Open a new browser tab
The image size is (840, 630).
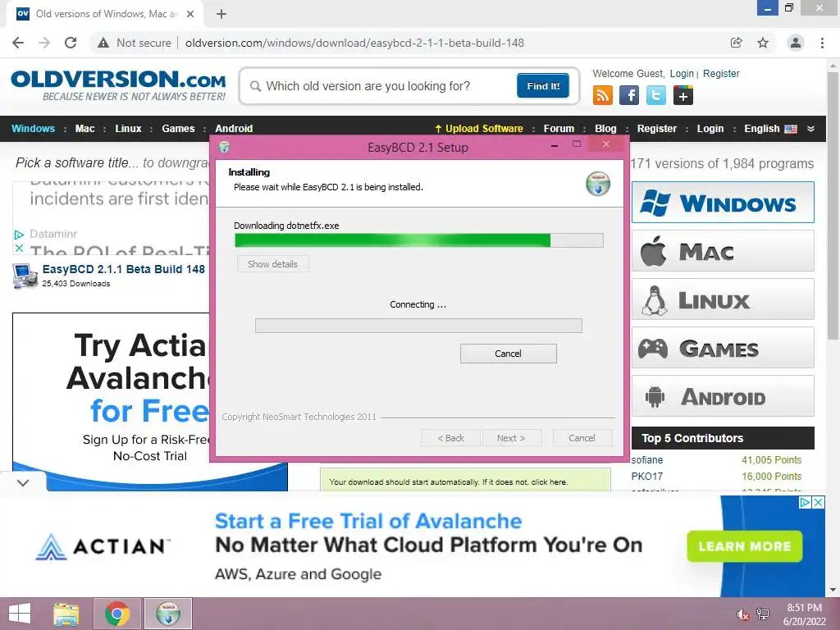[221, 14]
